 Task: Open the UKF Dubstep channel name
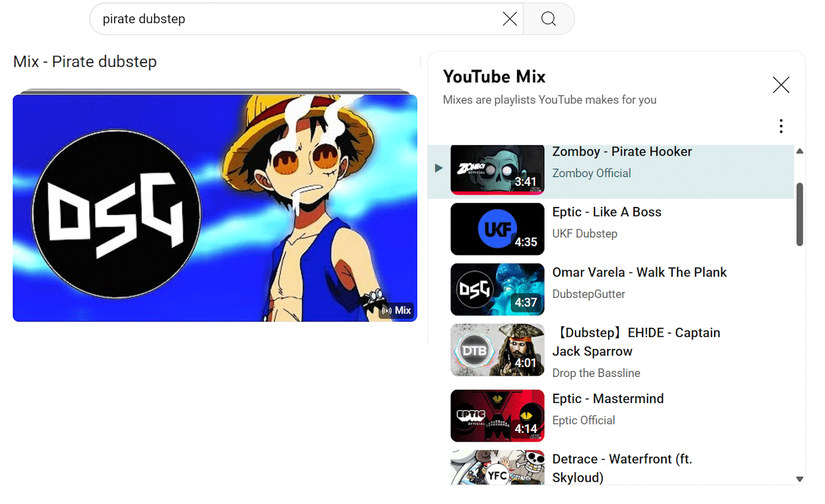tap(585, 234)
